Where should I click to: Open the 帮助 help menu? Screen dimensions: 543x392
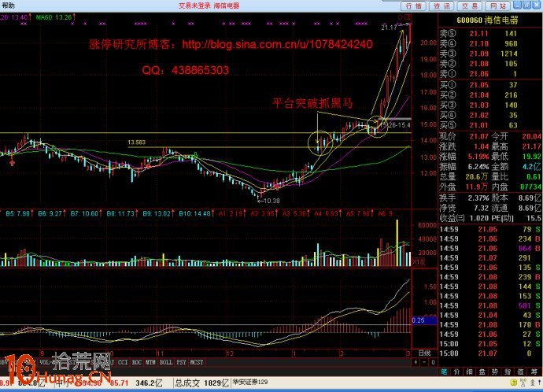click(8, 6)
